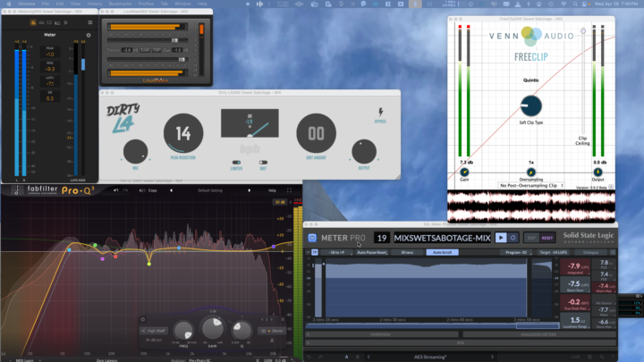Click the FREQ knob in Pro-Q 3
644x362 pixels.
183,331
